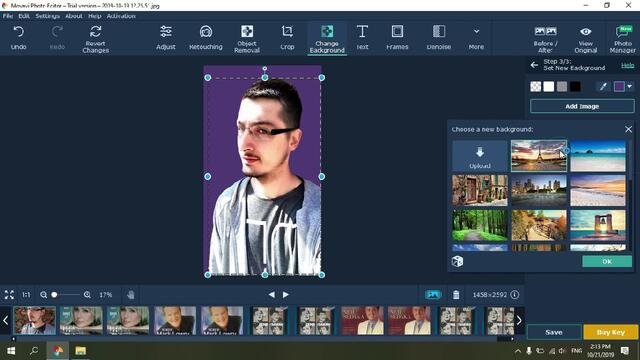The image size is (640, 360).
Task: Select the transparent background swatch
Action: click(x=536, y=87)
